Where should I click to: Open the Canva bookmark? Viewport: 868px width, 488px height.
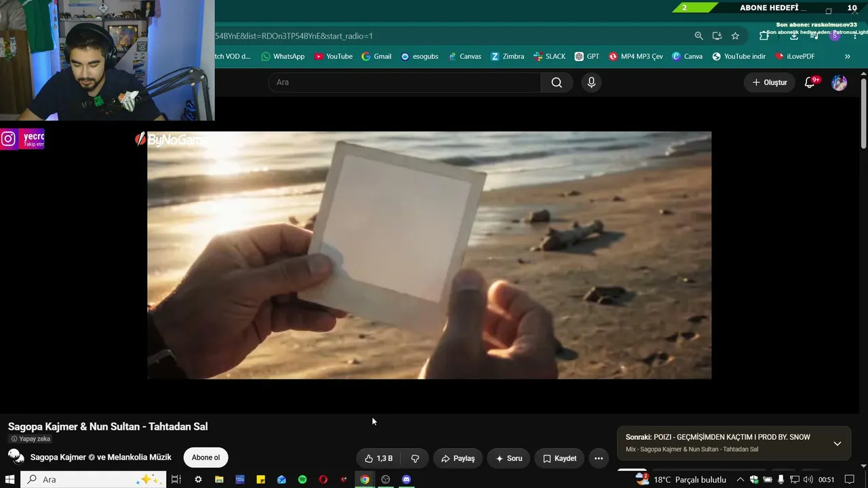687,56
